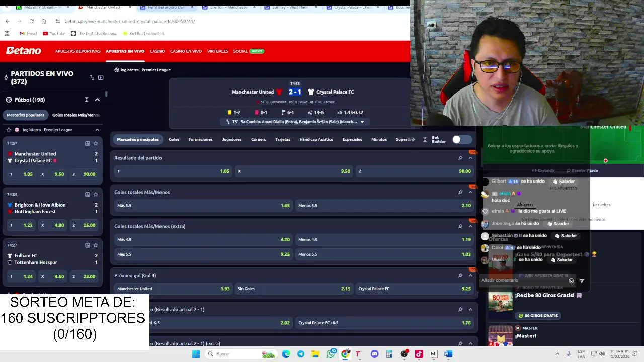Image resolution: width=644 pixels, height=362 pixels.
Task: Open the live streaming icon beside Partidos en vivo
Action: pyautogui.click(x=101, y=78)
